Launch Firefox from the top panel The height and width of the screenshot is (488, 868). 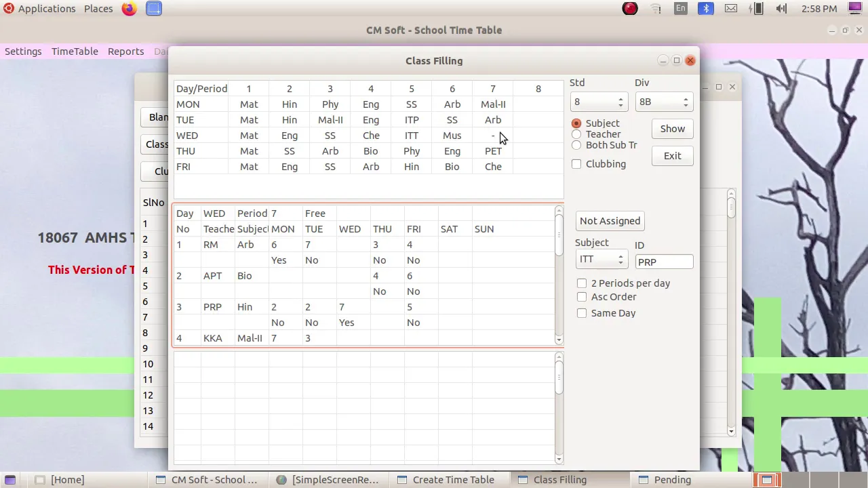click(x=129, y=9)
